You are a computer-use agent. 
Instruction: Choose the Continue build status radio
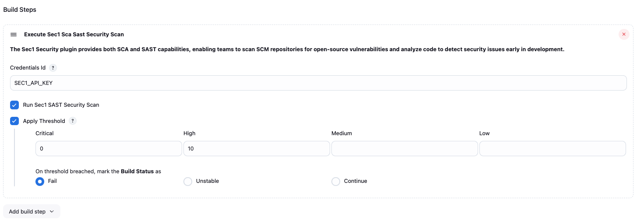point(336,181)
